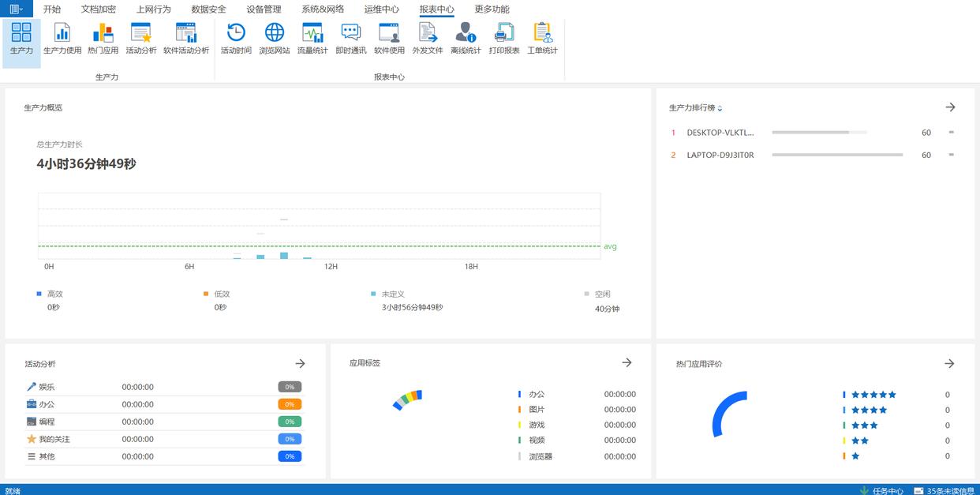The width and height of the screenshot is (980, 495).
Task: Open the 生产力使用 report icon
Action: pos(62,38)
